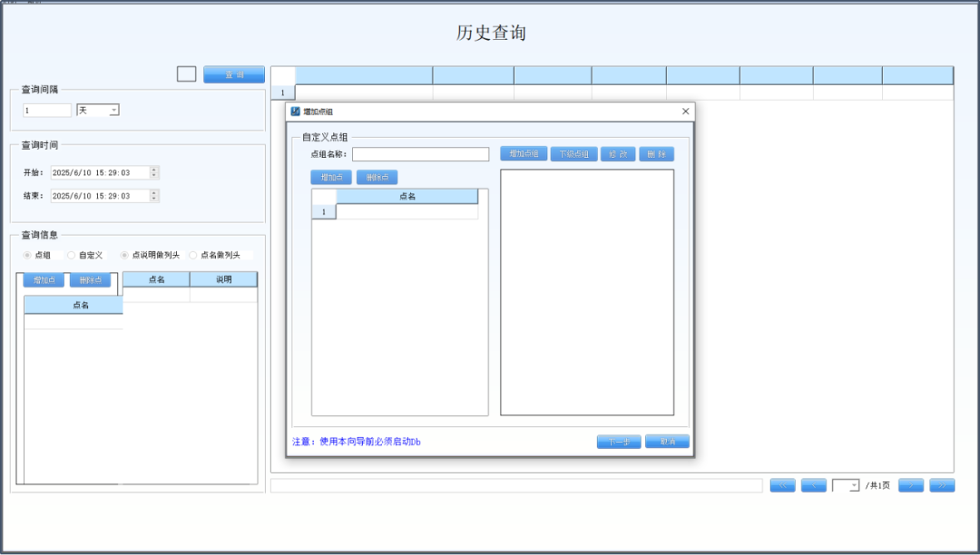Viewport: 980px width, 555px height.
Task: Go to next page with > button
Action: pos(911,485)
